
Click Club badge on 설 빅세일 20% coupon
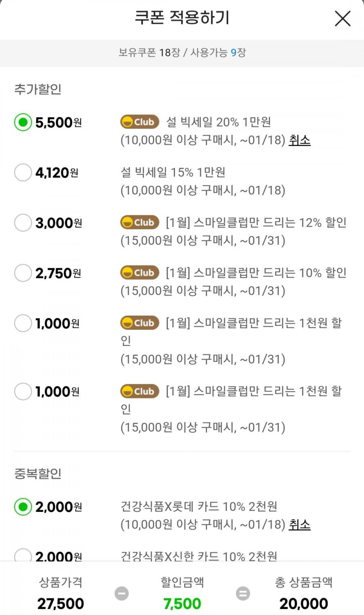coord(140,122)
